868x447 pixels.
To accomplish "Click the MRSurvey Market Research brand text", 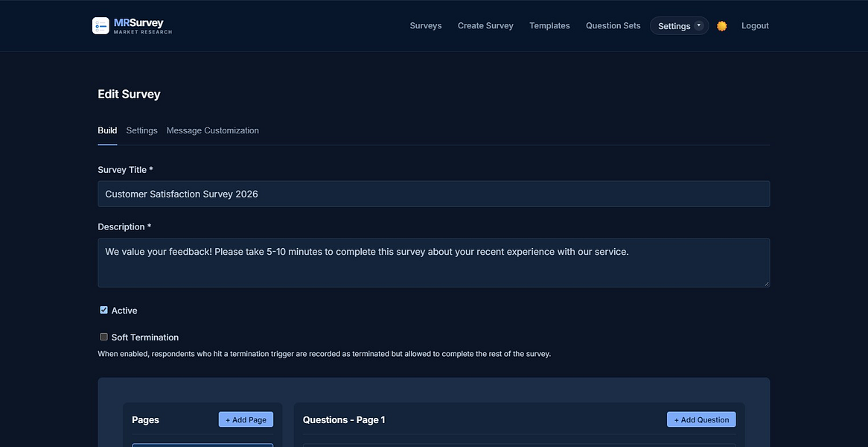I will coord(143,25).
